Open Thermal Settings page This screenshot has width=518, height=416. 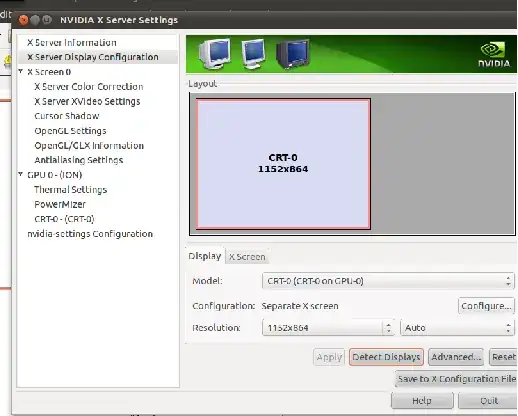70,190
